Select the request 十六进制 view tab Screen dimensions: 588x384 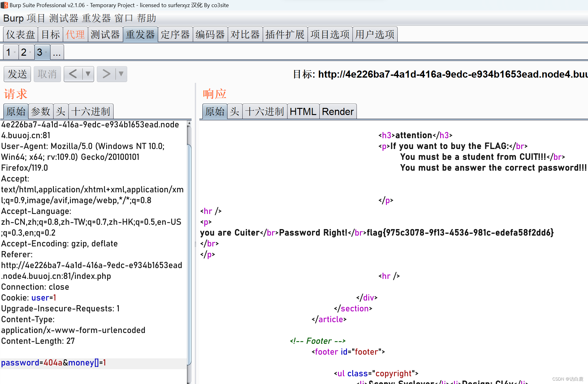tap(91, 111)
